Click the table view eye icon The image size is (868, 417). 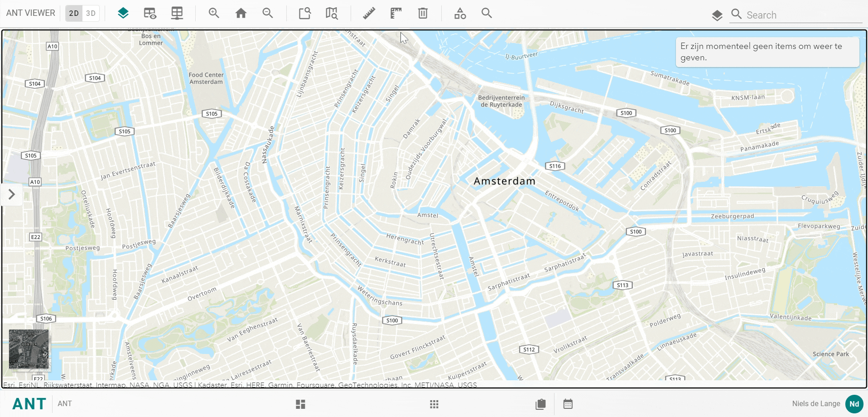click(150, 13)
